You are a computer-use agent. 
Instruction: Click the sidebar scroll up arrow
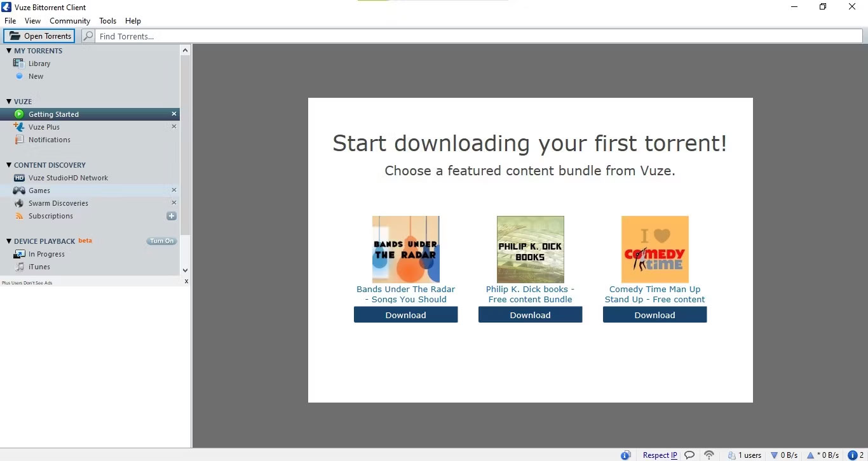click(185, 50)
